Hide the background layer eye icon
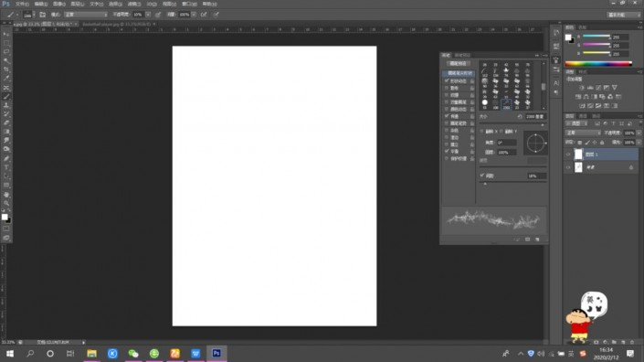 (x=568, y=167)
